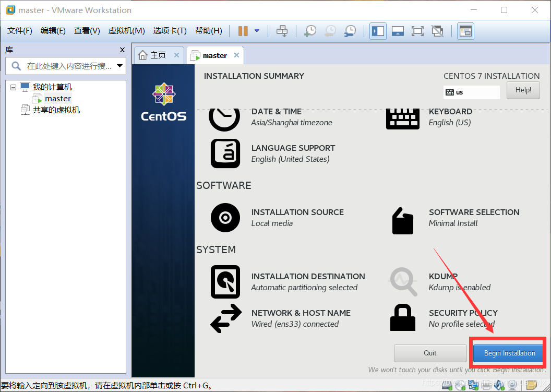Open Software Selection package icon
The height and width of the screenshot is (392, 551).
point(402,220)
